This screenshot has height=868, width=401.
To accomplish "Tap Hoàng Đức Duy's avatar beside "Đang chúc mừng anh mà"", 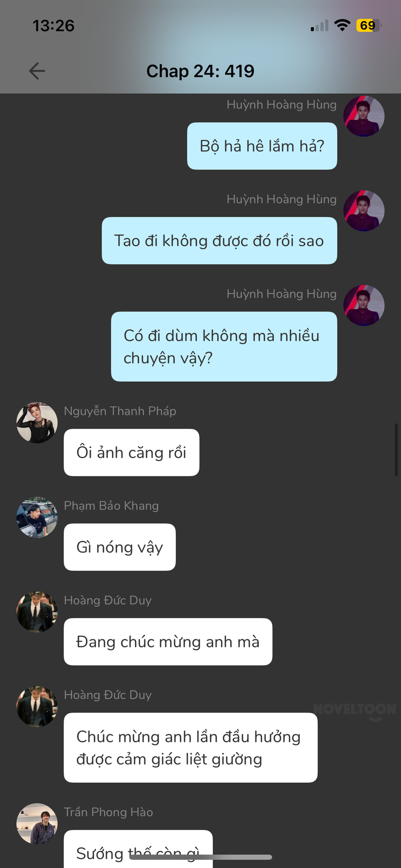I will point(37,612).
